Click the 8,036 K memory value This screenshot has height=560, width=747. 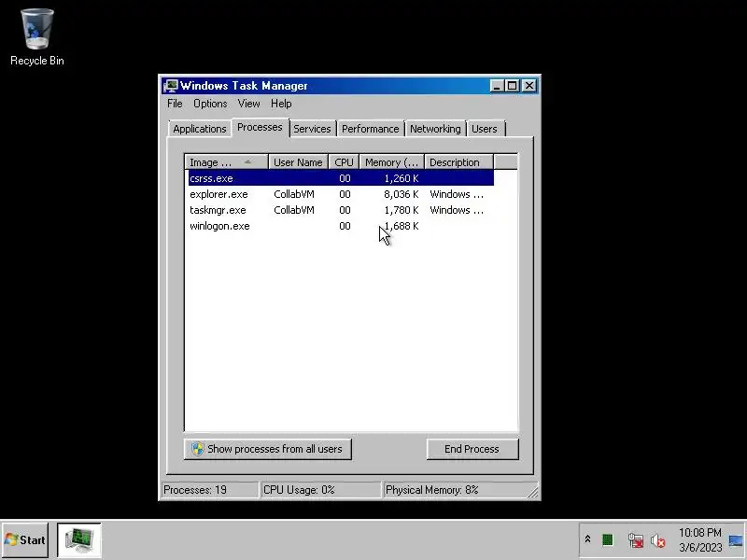(402, 194)
